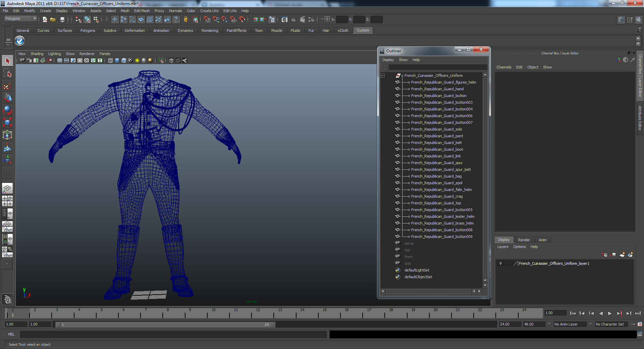Image resolution: width=644 pixels, height=349 pixels.
Task: Switch to the Rendering shelf tab
Action: (x=210, y=31)
